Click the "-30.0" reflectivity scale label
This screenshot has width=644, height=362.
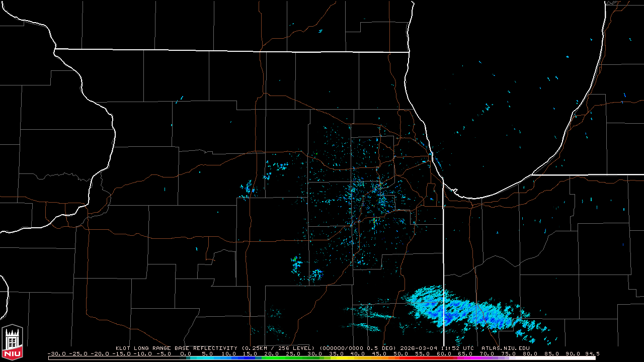pyautogui.click(x=56, y=354)
